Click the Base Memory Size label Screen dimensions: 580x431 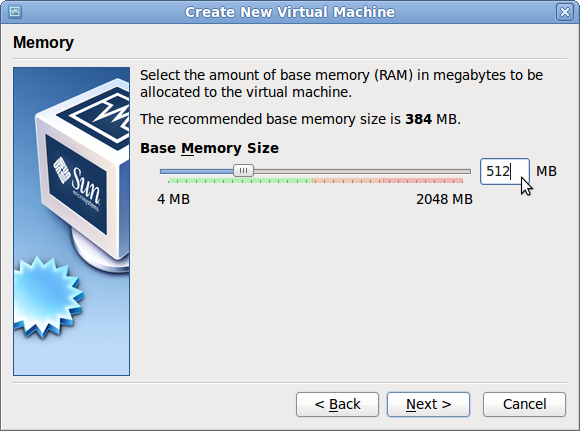coord(209,148)
